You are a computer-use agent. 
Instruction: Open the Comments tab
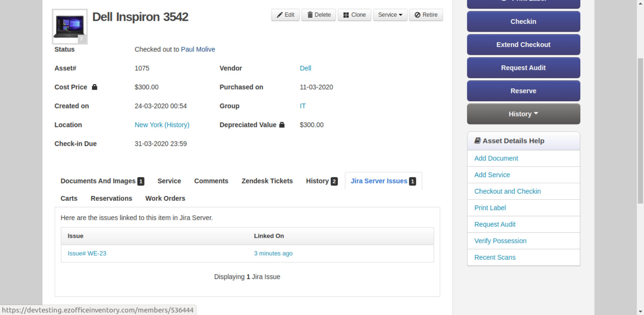211,181
